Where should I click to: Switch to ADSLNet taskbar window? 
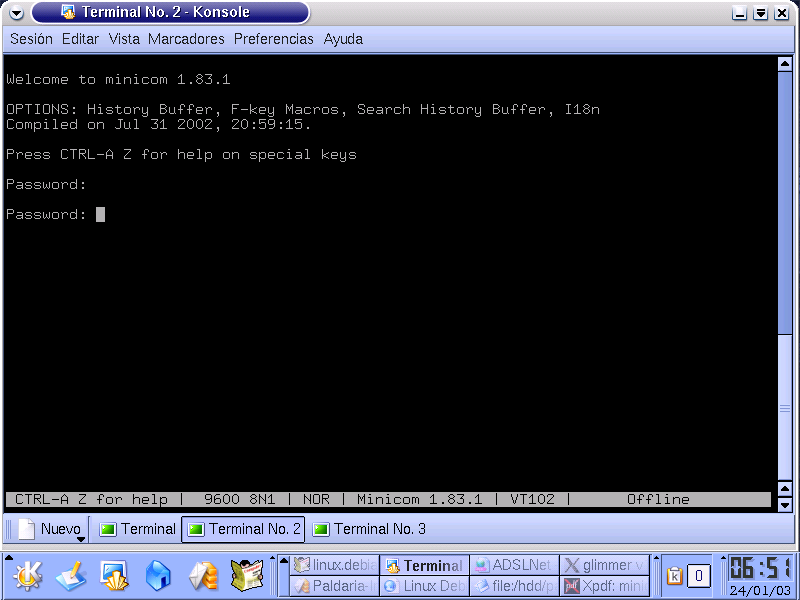[x=514, y=565]
